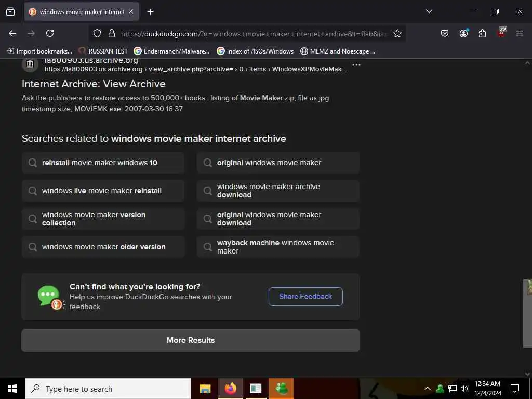Go forward with the forward arrow
Viewport: 532px width, 399px height.
[x=31, y=33]
